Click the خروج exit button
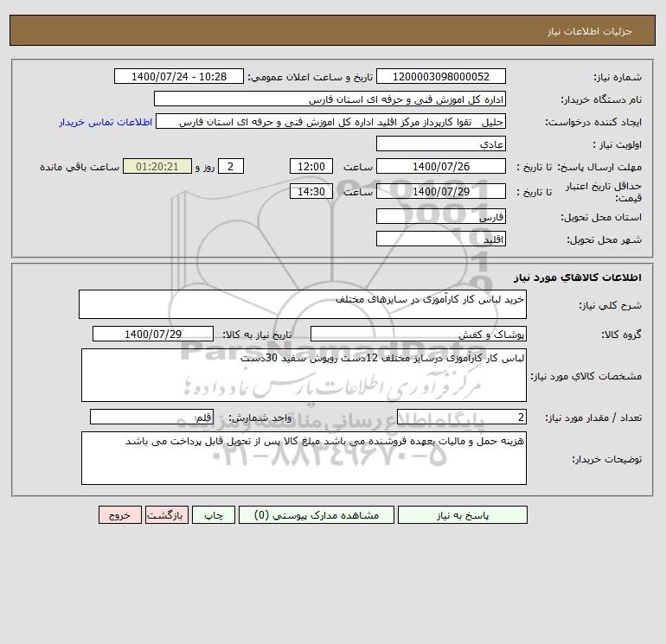Screen dimensions: 666x644 [x=119, y=514]
